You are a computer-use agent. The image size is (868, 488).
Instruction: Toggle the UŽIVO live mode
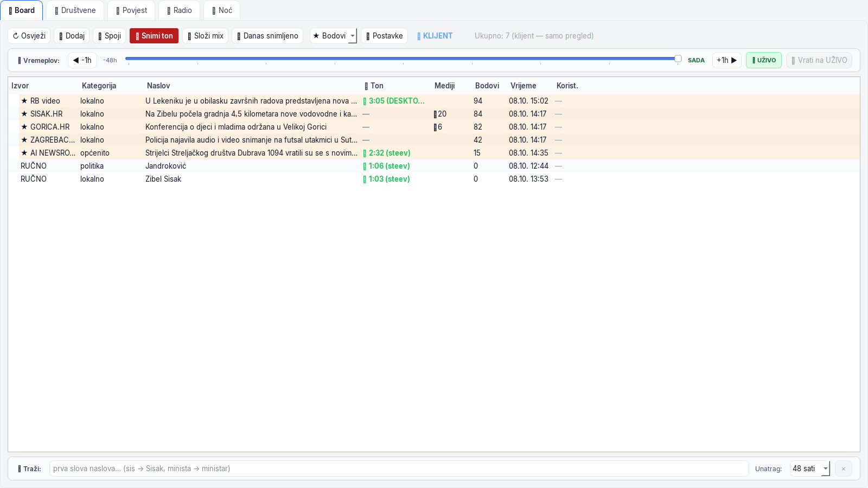coord(764,60)
